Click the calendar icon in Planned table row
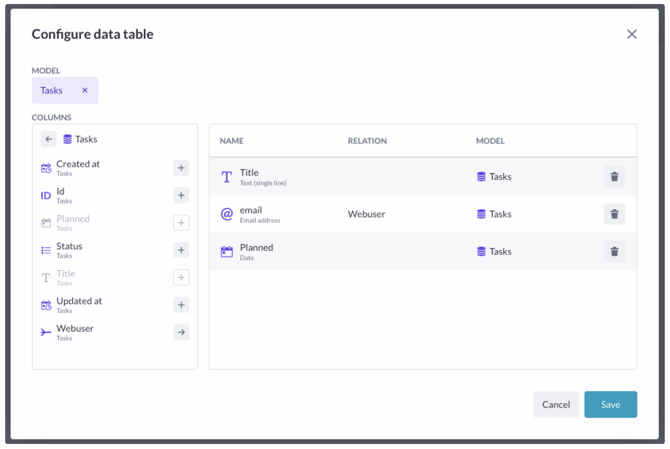 (226, 252)
